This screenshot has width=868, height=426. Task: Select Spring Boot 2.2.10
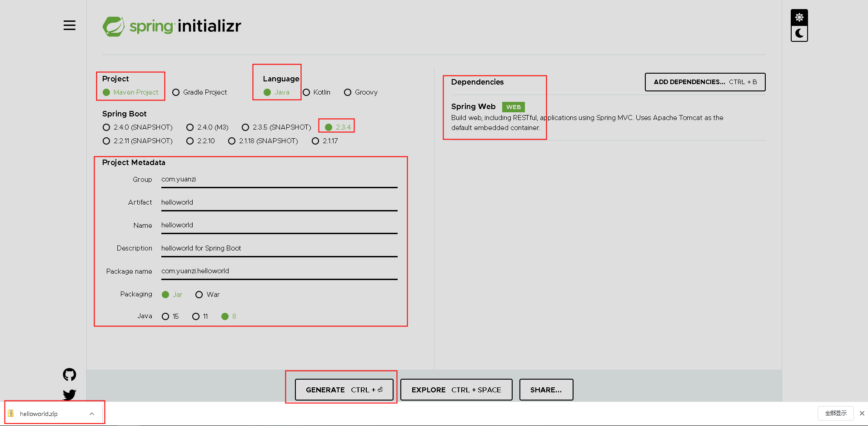click(201, 141)
